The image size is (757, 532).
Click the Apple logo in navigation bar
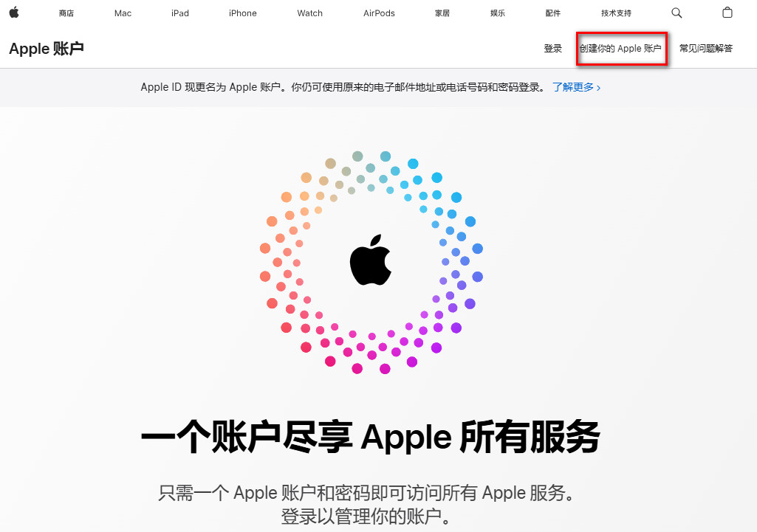coord(14,13)
